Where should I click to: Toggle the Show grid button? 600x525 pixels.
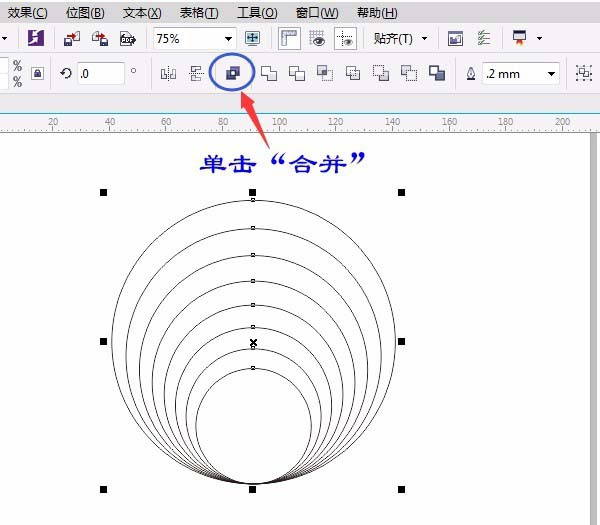coord(317,38)
